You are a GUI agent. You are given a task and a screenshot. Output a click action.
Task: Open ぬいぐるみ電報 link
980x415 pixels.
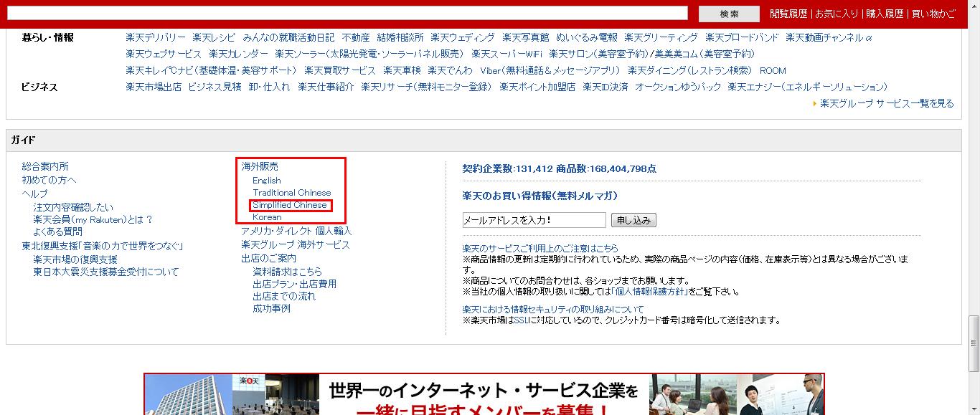(586, 37)
